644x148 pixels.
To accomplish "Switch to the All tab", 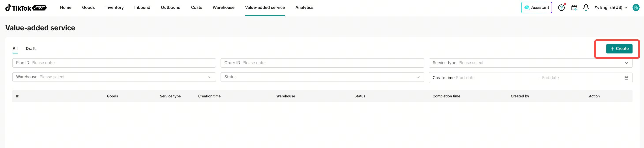I will click(x=15, y=49).
